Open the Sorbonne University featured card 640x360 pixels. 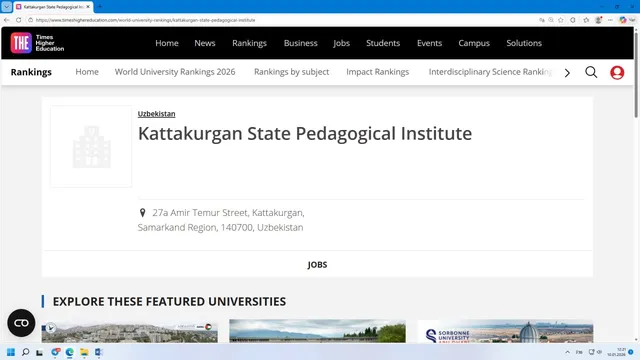(x=505, y=331)
